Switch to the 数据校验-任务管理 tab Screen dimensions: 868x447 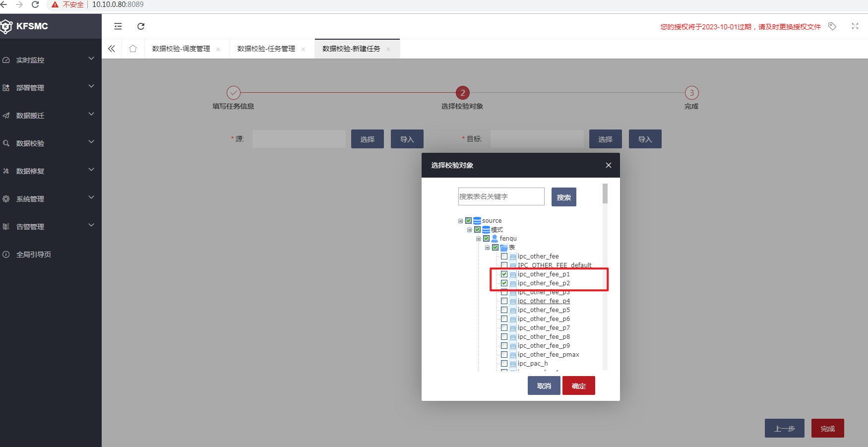[x=266, y=49]
